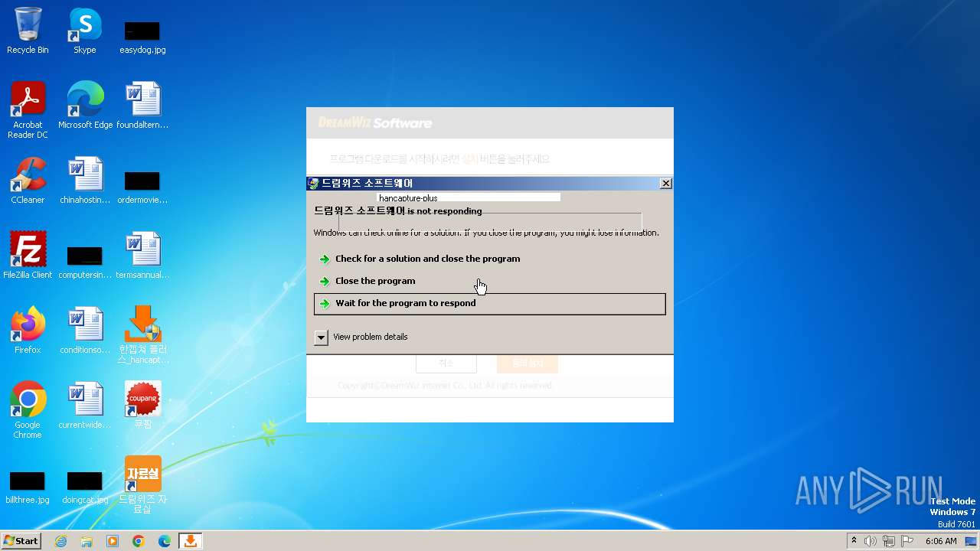Open the network tray icon
980x551 pixels.
click(x=889, y=541)
